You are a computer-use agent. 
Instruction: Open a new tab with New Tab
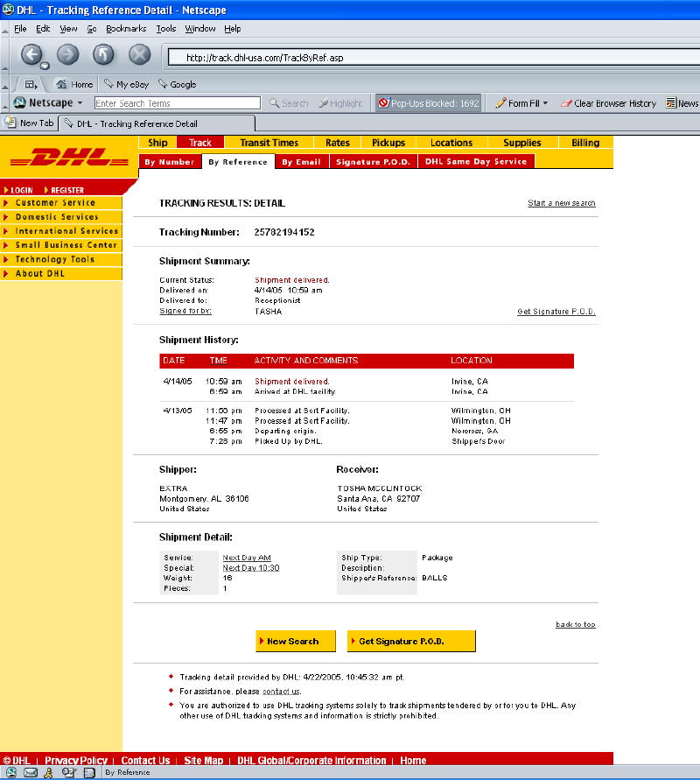point(28,123)
